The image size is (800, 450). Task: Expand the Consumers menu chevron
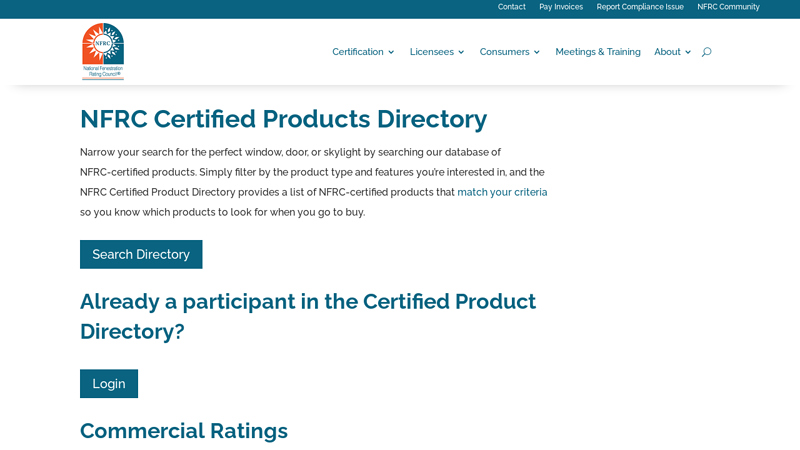pos(537,52)
